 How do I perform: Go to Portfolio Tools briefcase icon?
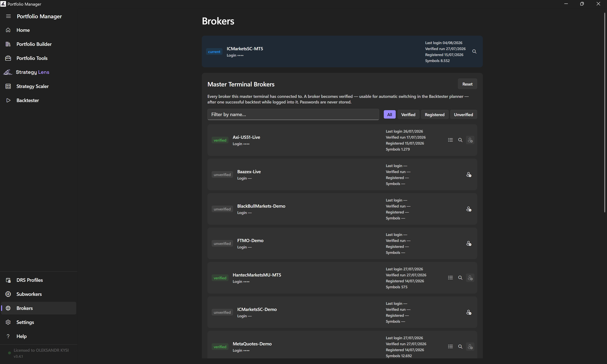click(8, 58)
